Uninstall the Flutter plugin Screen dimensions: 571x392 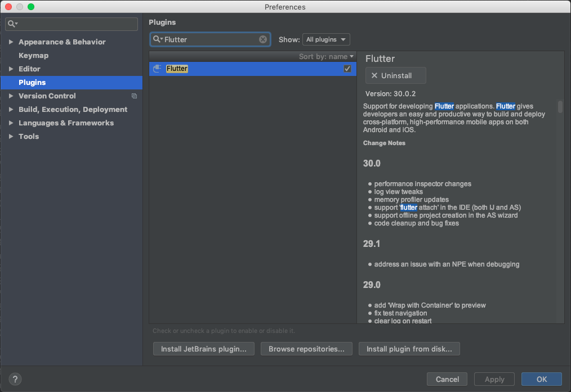(x=395, y=75)
